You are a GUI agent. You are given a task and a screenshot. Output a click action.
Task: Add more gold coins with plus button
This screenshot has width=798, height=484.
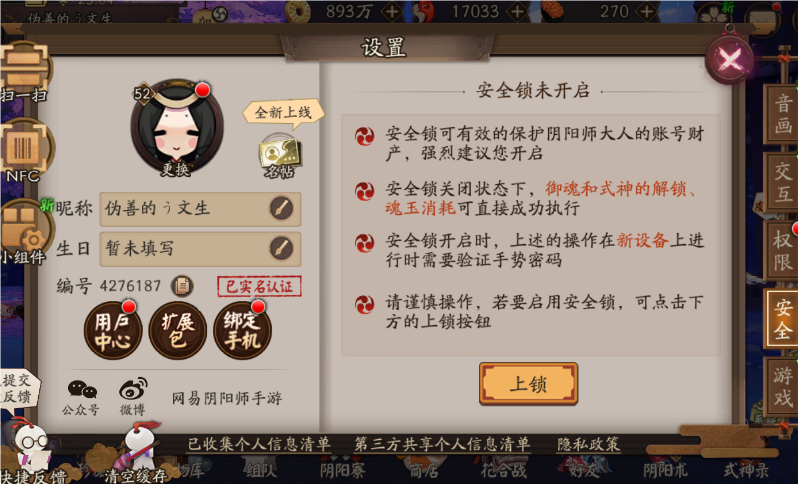[x=392, y=11]
